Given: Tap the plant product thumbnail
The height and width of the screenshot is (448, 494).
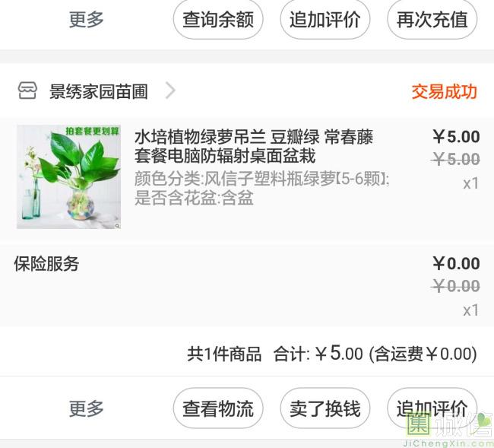Looking at the screenshot, I should [x=69, y=176].
